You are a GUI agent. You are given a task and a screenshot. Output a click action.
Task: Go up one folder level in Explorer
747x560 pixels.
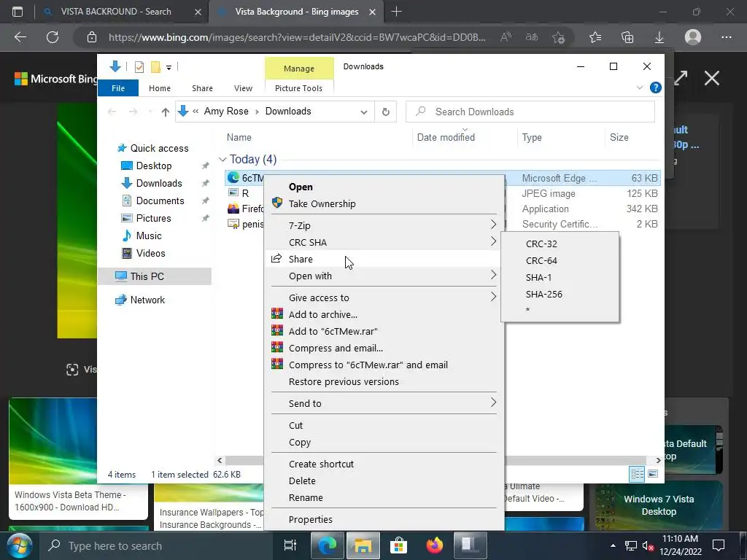coord(166,112)
